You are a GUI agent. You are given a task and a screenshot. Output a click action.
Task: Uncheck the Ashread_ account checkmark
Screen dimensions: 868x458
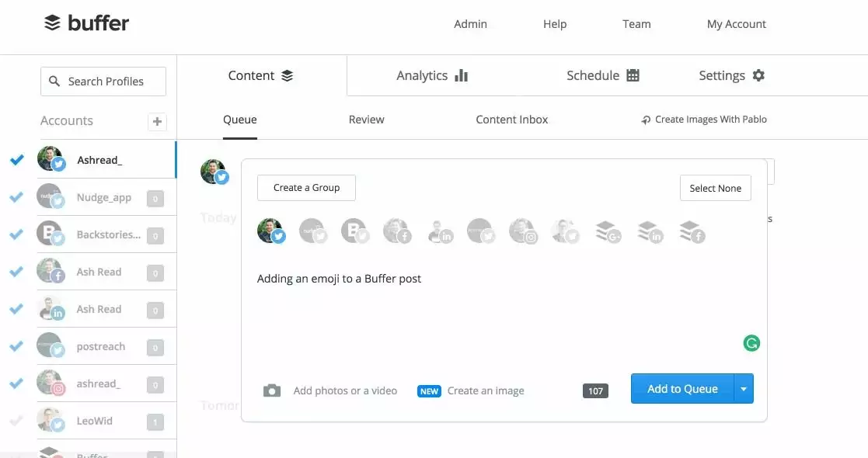(16, 160)
